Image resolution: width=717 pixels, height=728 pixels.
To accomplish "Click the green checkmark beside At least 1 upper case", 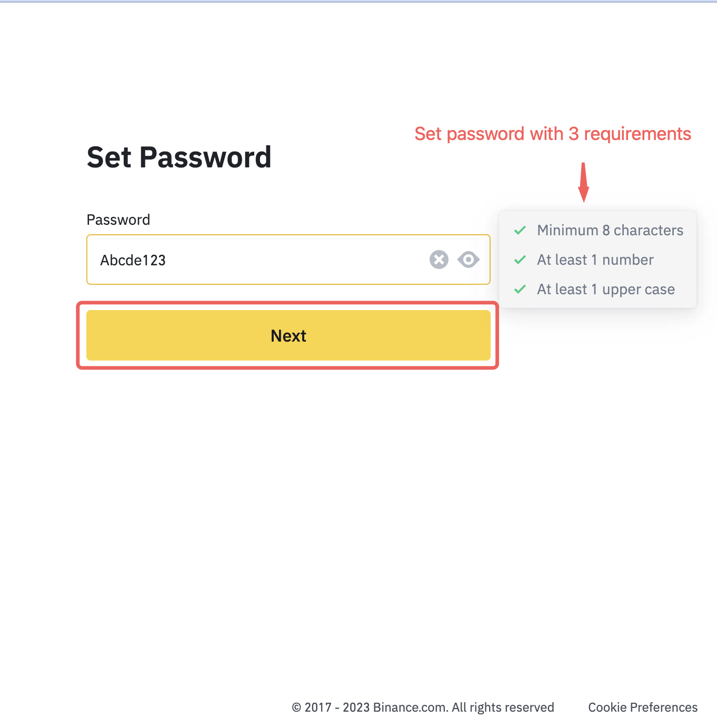I will [x=521, y=289].
